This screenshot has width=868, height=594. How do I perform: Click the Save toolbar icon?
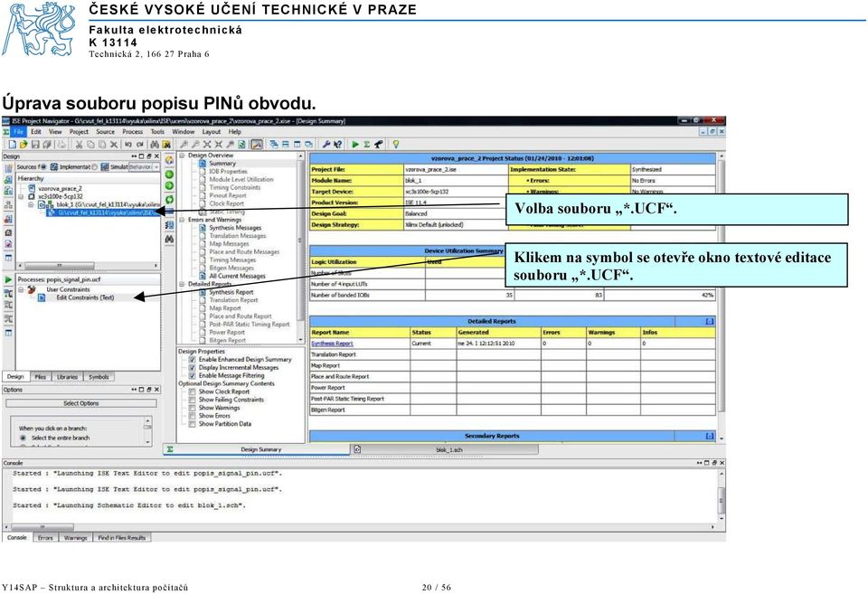point(35,145)
